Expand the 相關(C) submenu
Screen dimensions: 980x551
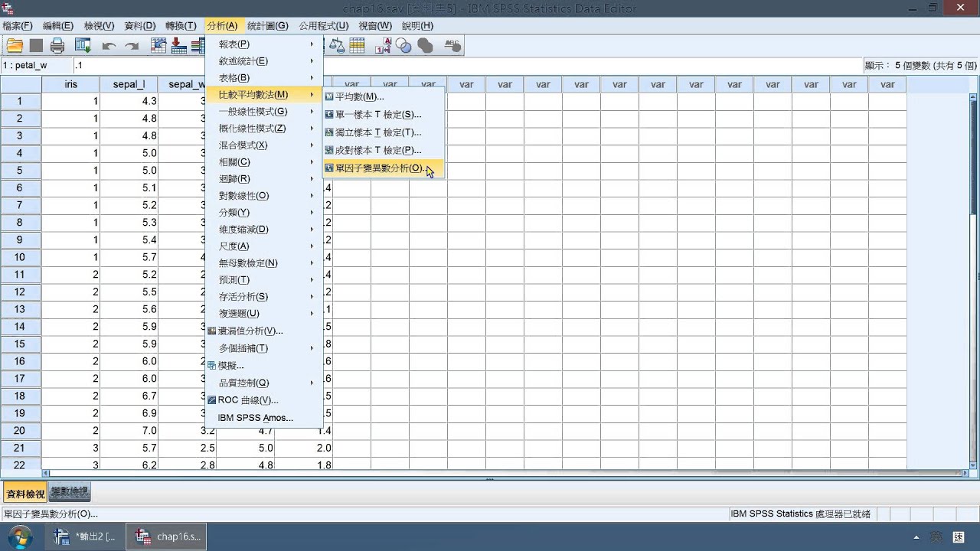(264, 162)
